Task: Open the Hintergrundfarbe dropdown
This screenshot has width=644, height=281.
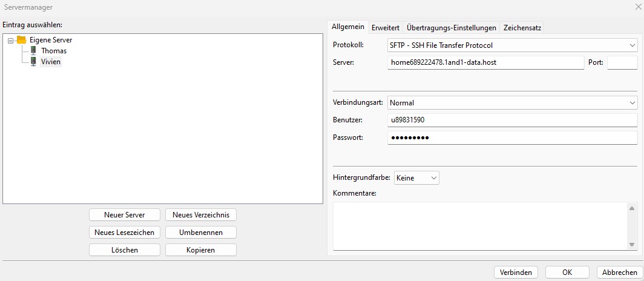Action: click(x=416, y=177)
